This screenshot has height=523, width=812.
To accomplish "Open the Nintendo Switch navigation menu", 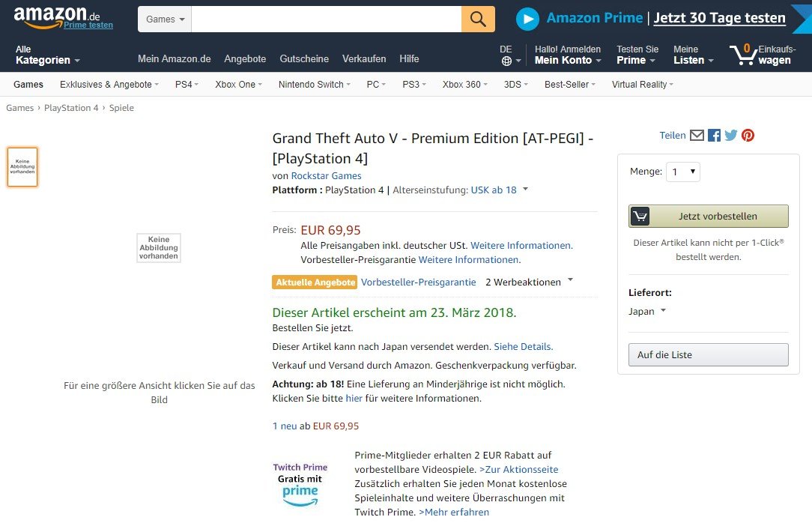I will (x=314, y=85).
